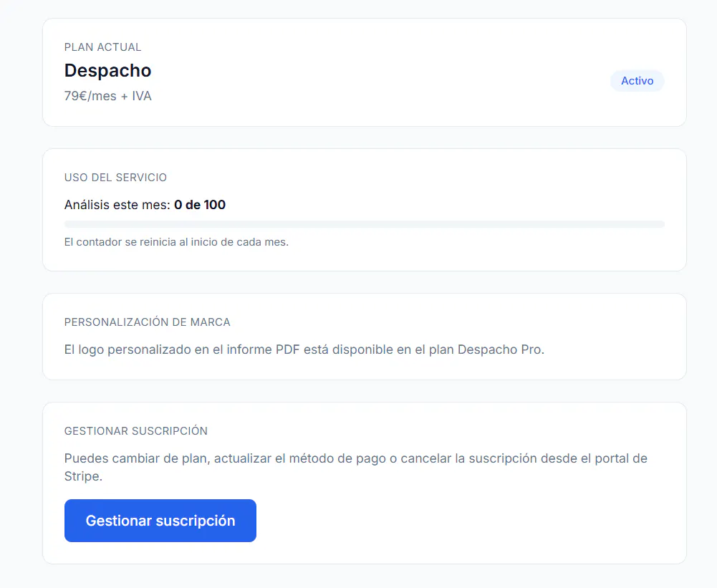Click the 'El contador se reinicia' note
This screenshot has height=588, width=717.
pos(176,242)
